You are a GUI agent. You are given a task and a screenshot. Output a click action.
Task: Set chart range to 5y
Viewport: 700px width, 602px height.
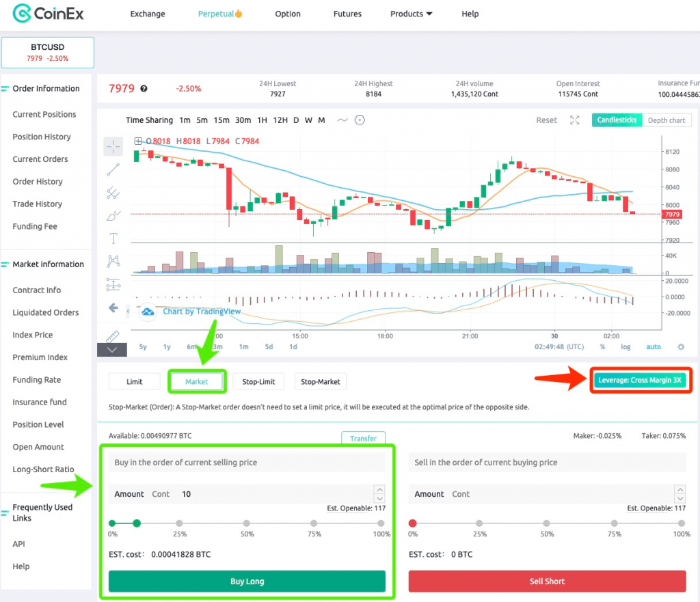coord(143,346)
